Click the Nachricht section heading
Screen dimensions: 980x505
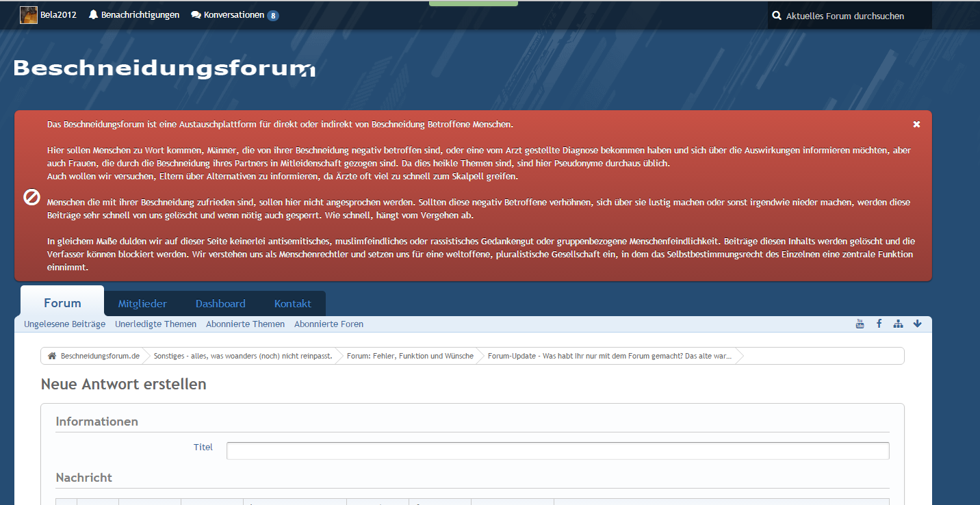[x=83, y=478]
